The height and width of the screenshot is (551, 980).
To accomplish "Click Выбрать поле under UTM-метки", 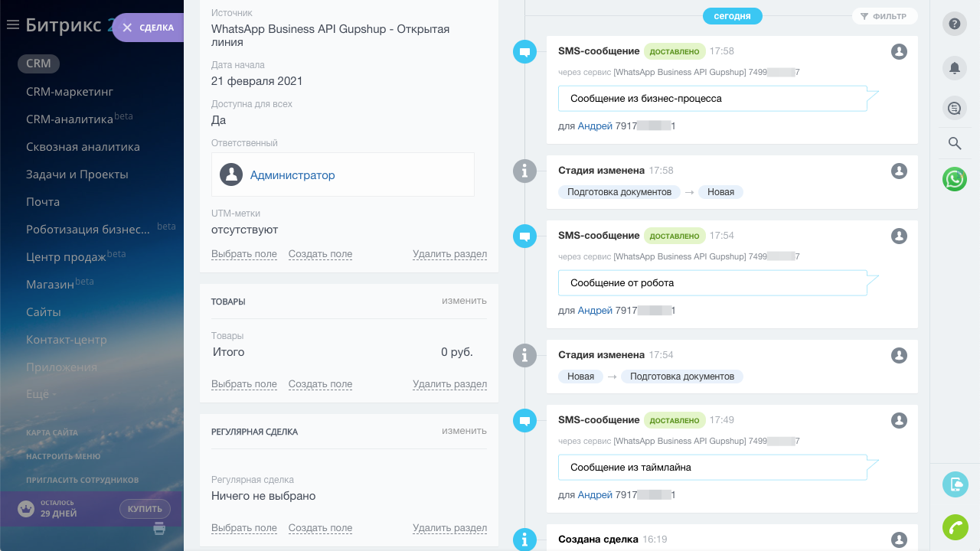I will pyautogui.click(x=244, y=254).
